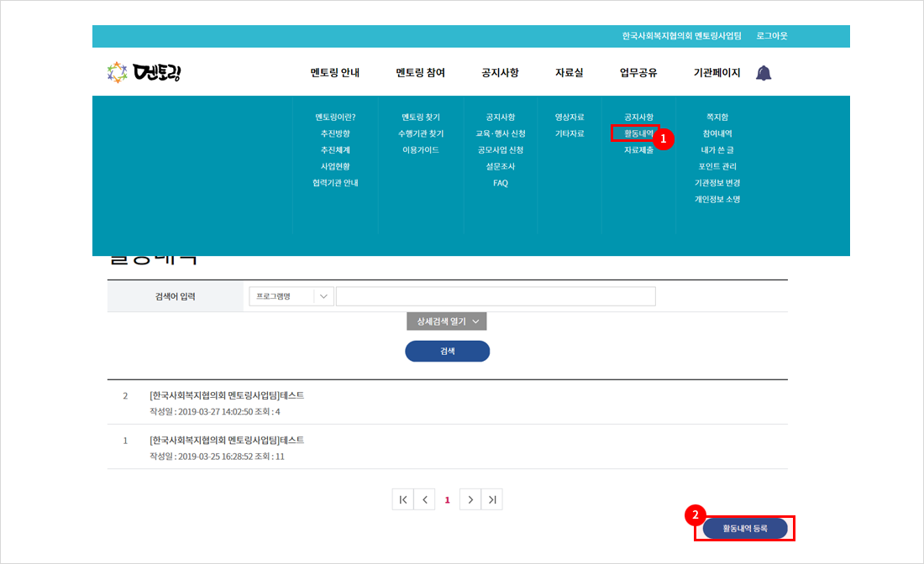This screenshot has width=924, height=564.
Task: Open the 업무공유 main menu
Action: (x=638, y=73)
